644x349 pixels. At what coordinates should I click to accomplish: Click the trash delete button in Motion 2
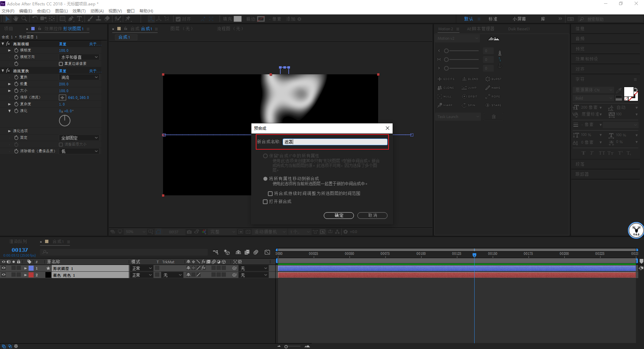(493, 117)
